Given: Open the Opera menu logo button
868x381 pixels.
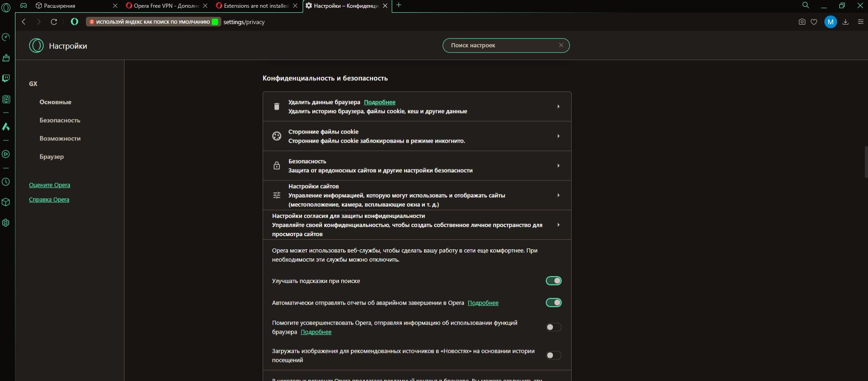Looking at the screenshot, I should coord(6,7).
